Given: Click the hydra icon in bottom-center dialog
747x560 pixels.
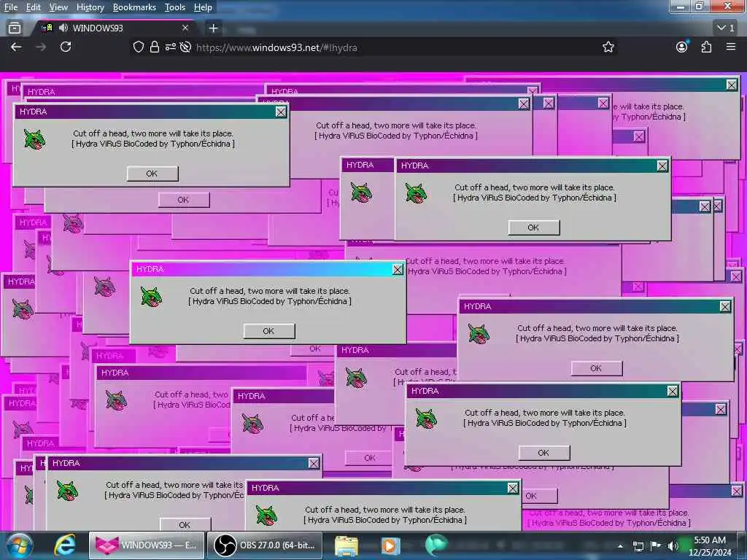Looking at the screenshot, I should [x=267, y=516].
